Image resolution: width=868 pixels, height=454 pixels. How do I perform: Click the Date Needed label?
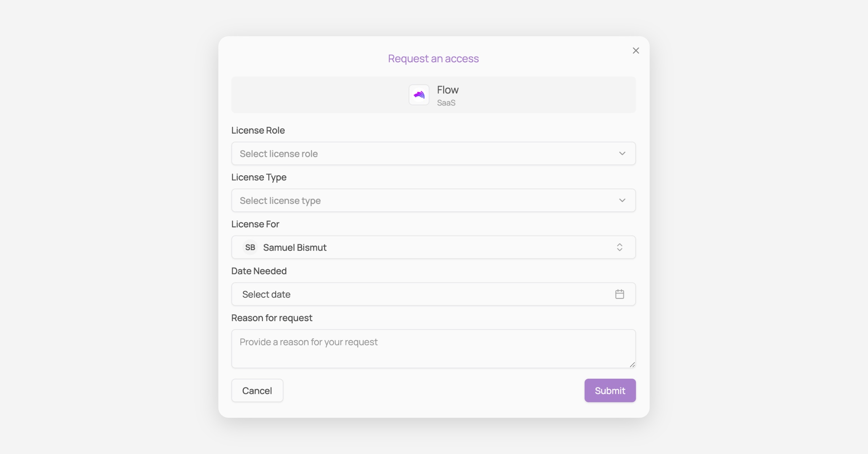tap(259, 271)
